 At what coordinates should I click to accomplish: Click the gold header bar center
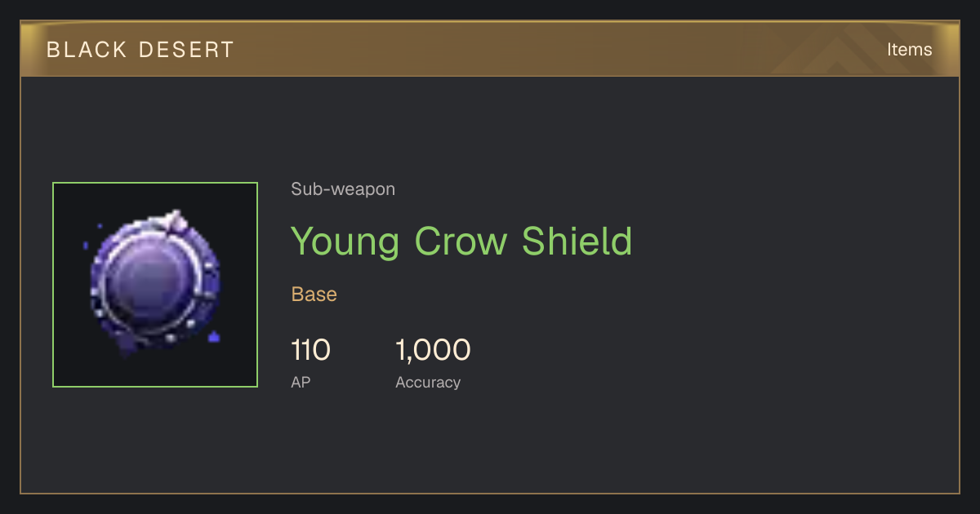[490, 50]
